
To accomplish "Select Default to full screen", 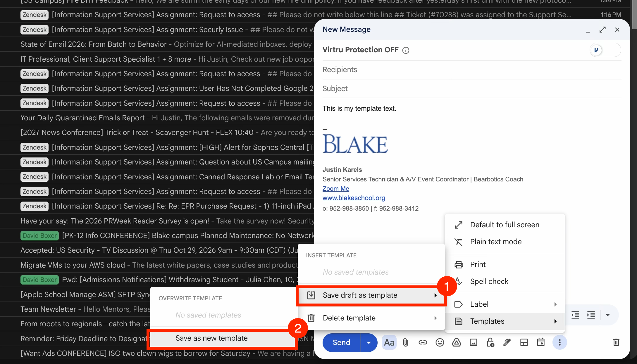I will [505, 225].
